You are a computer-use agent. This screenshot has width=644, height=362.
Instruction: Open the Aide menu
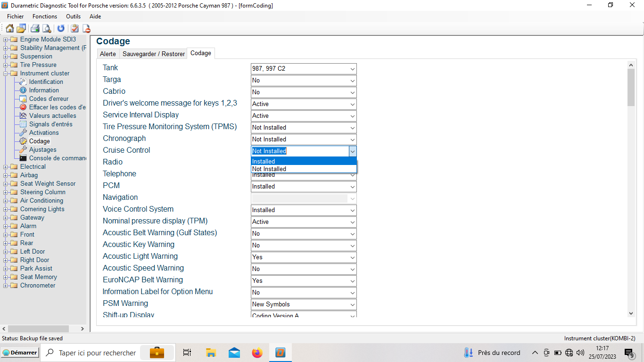[95, 16]
